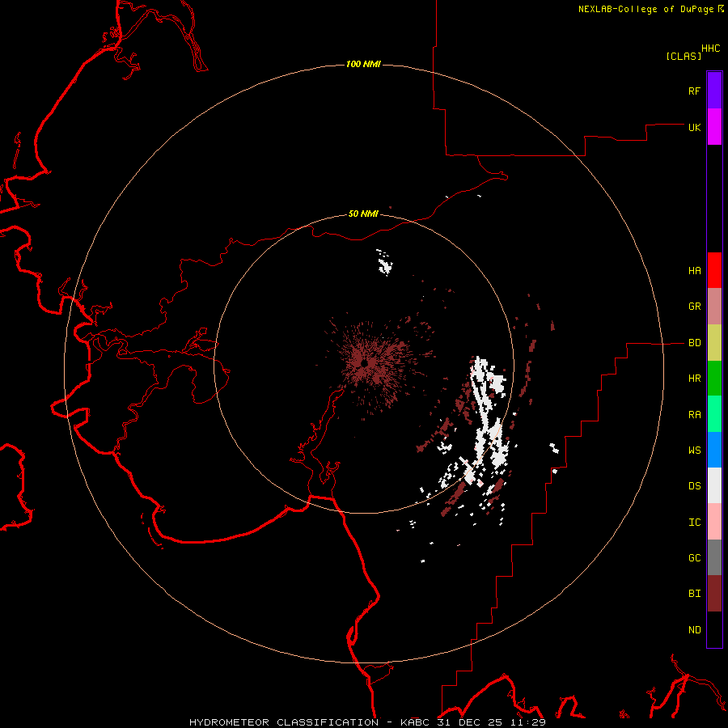
Task: Click the KABC radar site identifier
Action: (416, 722)
